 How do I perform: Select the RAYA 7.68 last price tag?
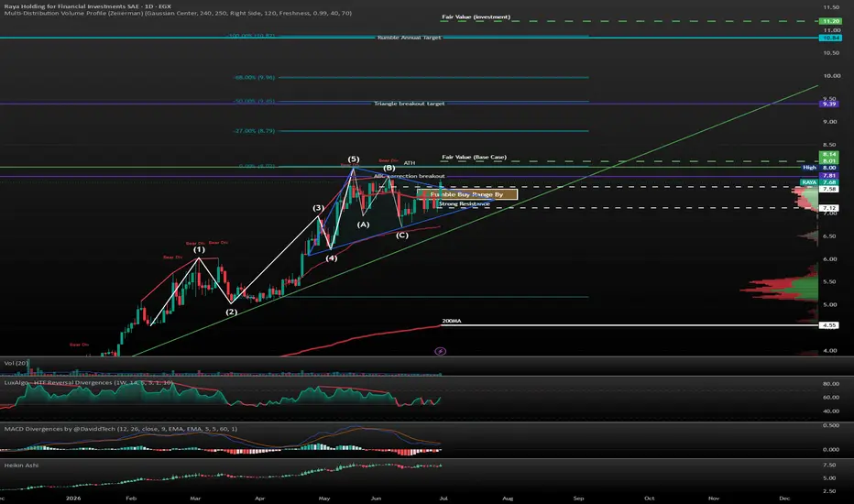click(819, 182)
